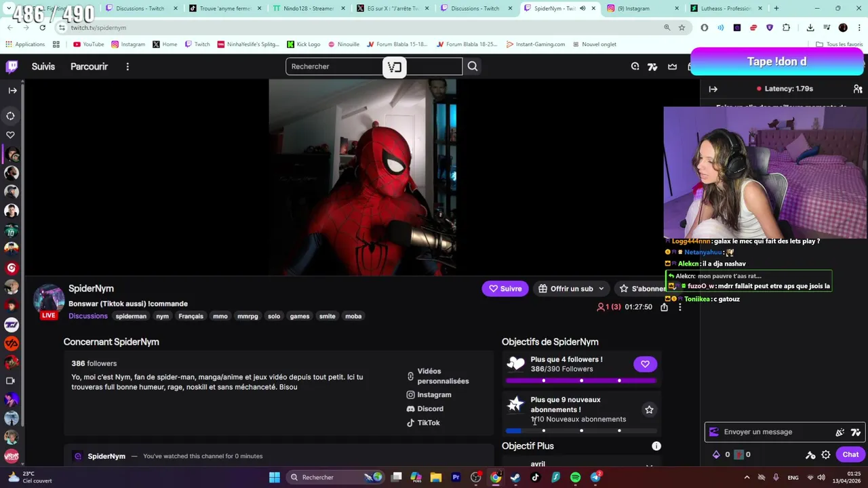Open SpiderNym's Instagram link
The height and width of the screenshot is (488, 868).
pos(429,394)
